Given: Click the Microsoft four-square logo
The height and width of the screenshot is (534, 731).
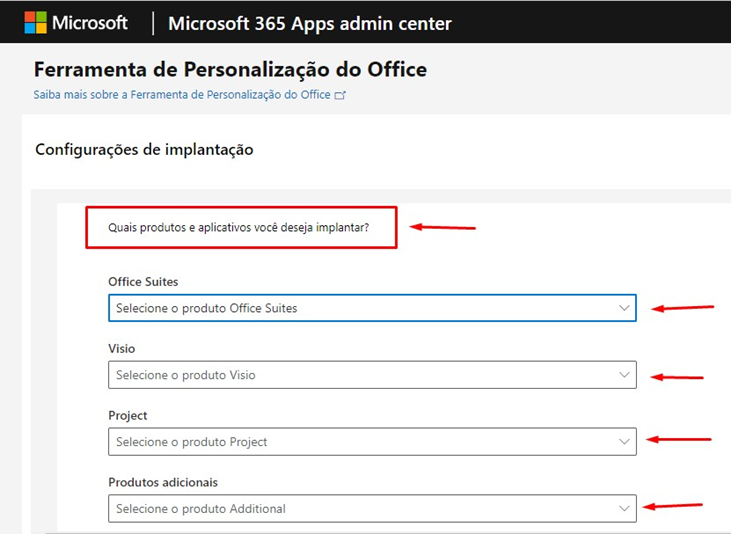Looking at the screenshot, I should 35,23.
